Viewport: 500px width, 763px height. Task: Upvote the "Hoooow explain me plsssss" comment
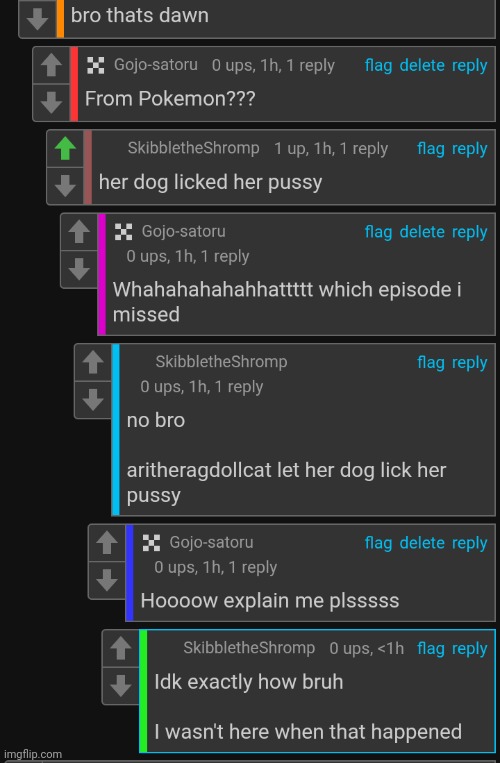tap(107, 543)
